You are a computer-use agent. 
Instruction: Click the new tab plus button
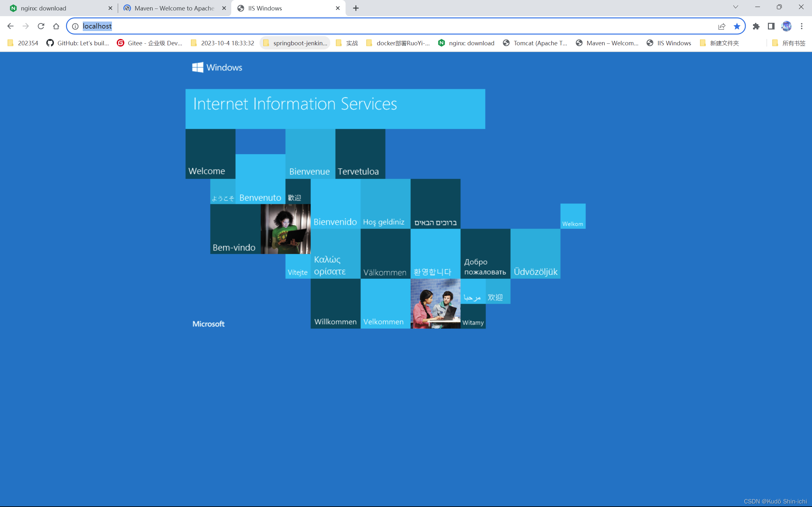356,8
